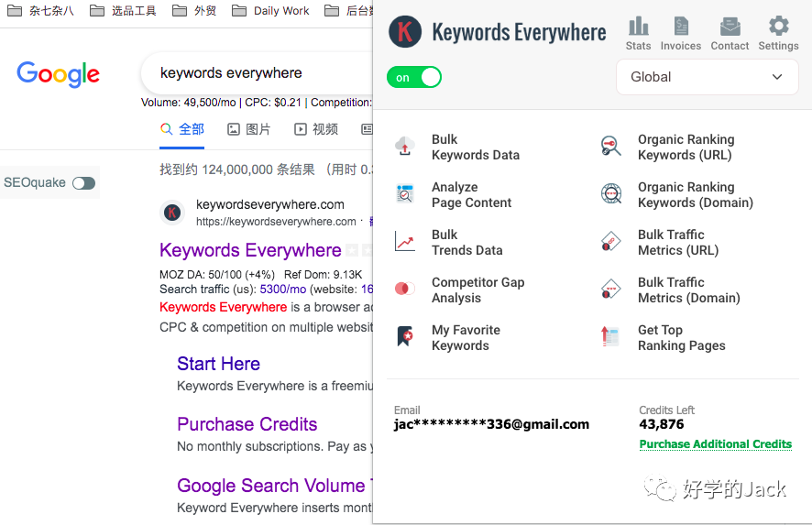Viewport: 812px width, 525px height.
Task: Click the Analyze Page Content magnifier icon
Action: pos(404,194)
